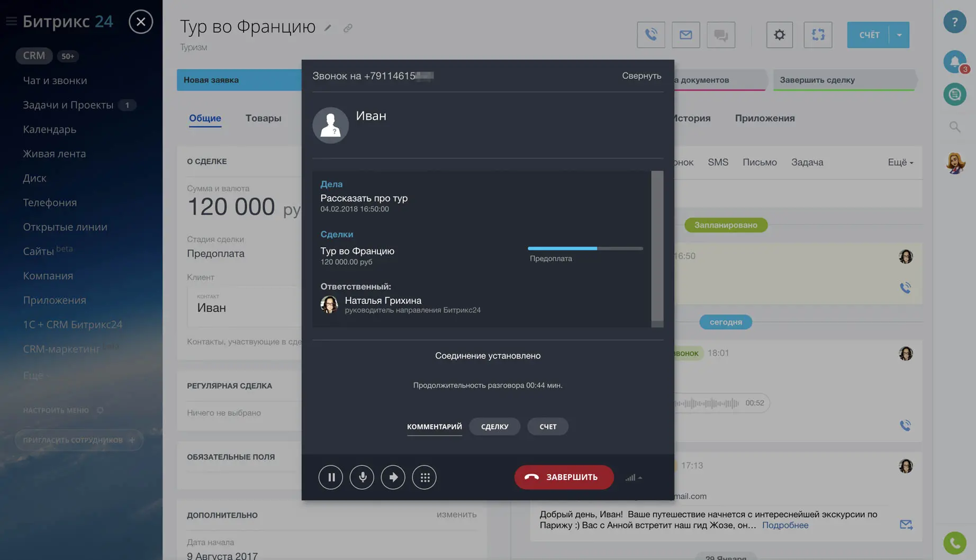The image size is (976, 560).
Task: Click the Счет button in call window
Action: (x=548, y=427)
